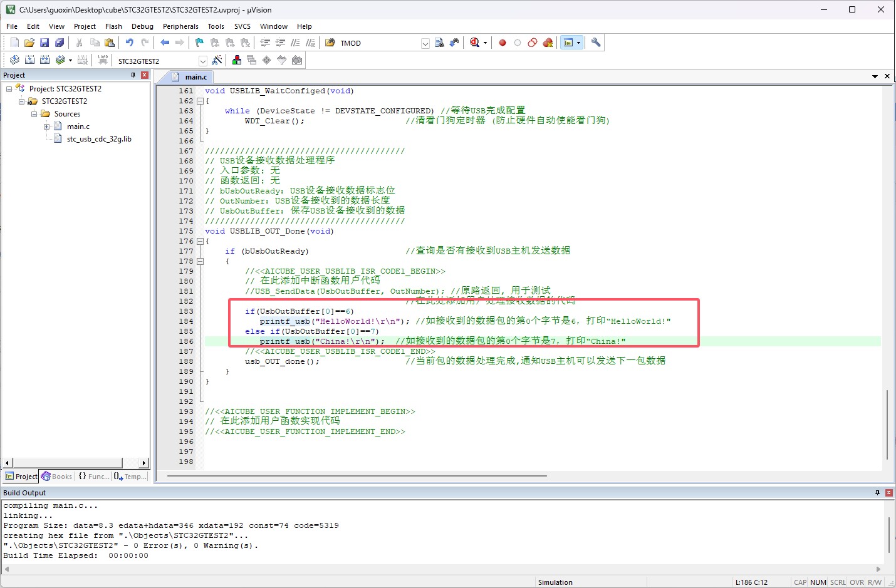
Task: Open the Configuration wrench icon
Action: tap(596, 43)
